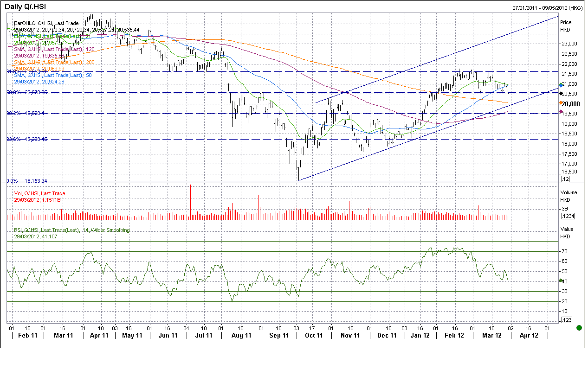Select the Vol Q/.HSI Last Trade label
This screenshot has width=588, height=370.
point(39,193)
